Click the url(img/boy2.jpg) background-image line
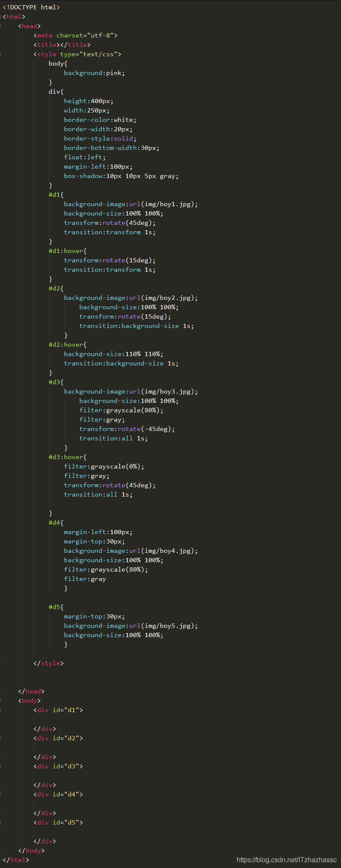The image size is (341, 868). point(131,298)
